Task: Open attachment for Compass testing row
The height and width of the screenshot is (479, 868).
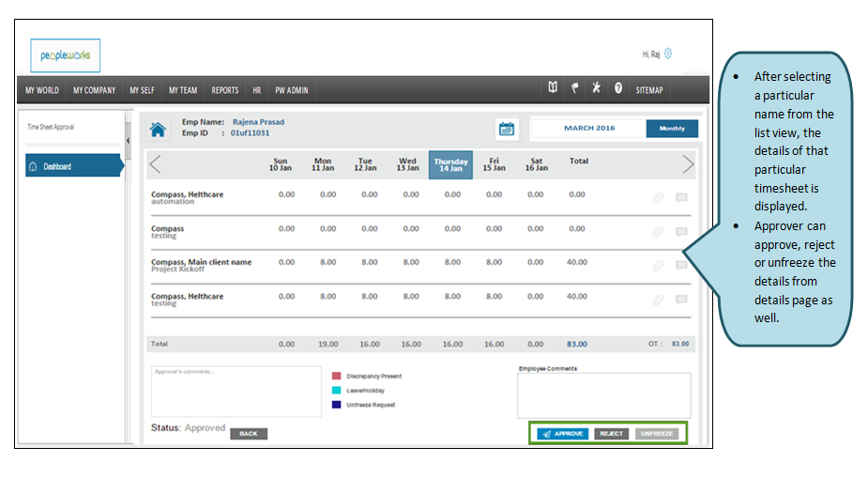Action: coord(658,233)
